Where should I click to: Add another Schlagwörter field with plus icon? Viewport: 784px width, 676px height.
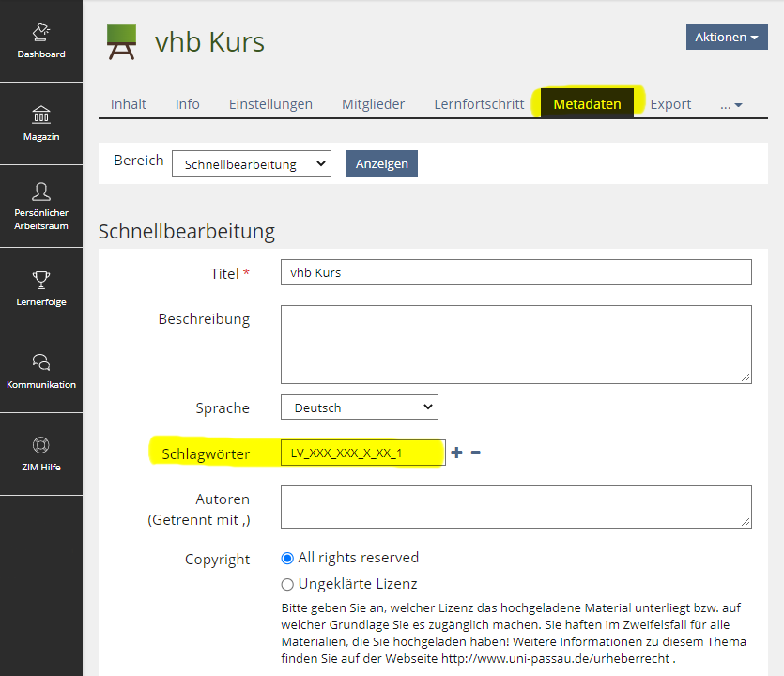click(457, 453)
